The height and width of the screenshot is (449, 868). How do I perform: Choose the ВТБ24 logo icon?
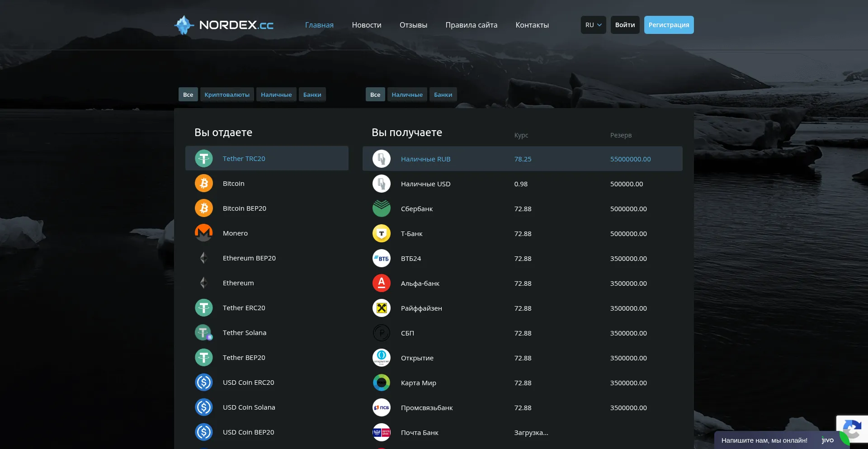click(382, 259)
